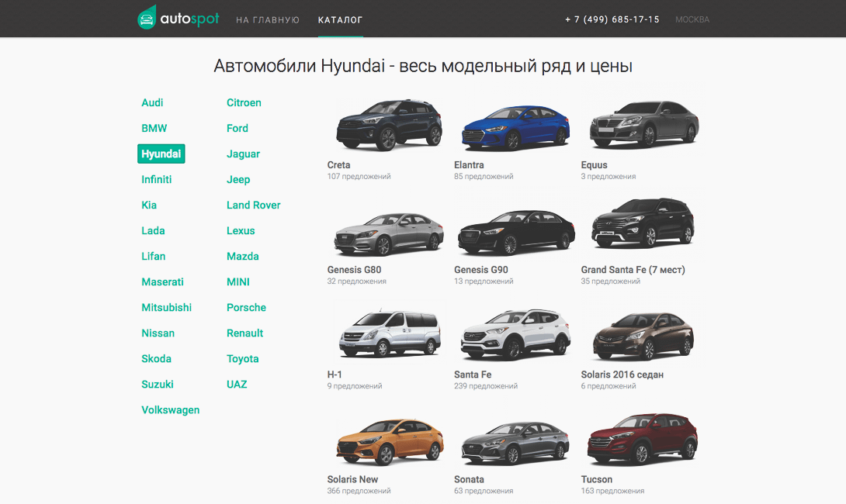Screen dimensions: 846x504
Task: Open the Sonata model title
Action: click(469, 479)
